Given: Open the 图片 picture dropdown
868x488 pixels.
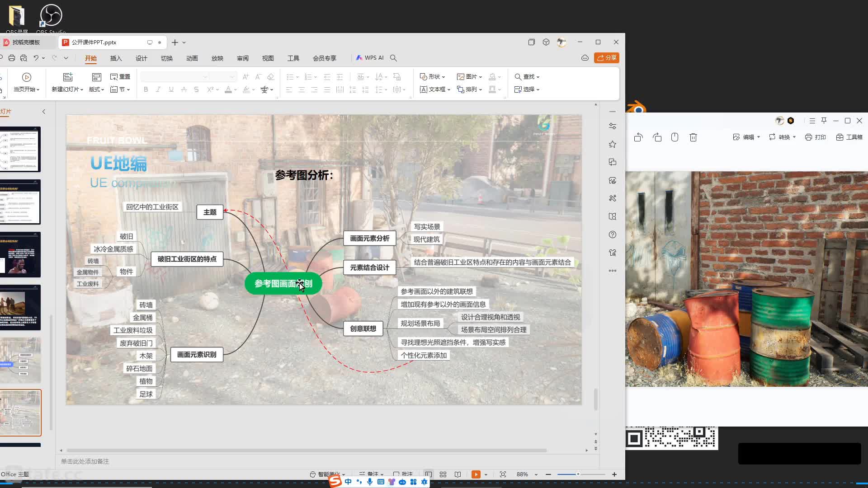Looking at the screenshot, I should [469, 77].
